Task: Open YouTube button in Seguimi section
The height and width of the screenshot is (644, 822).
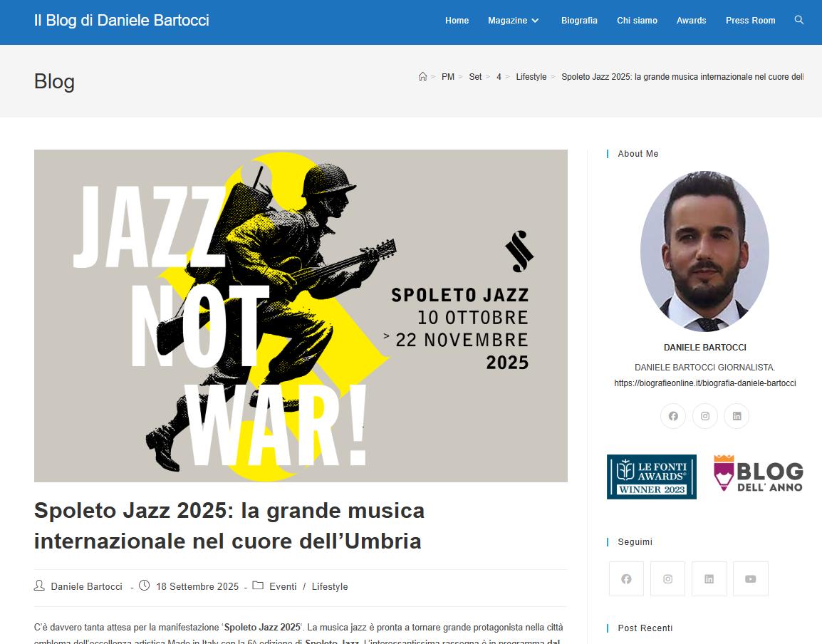Action: click(x=750, y=579)
